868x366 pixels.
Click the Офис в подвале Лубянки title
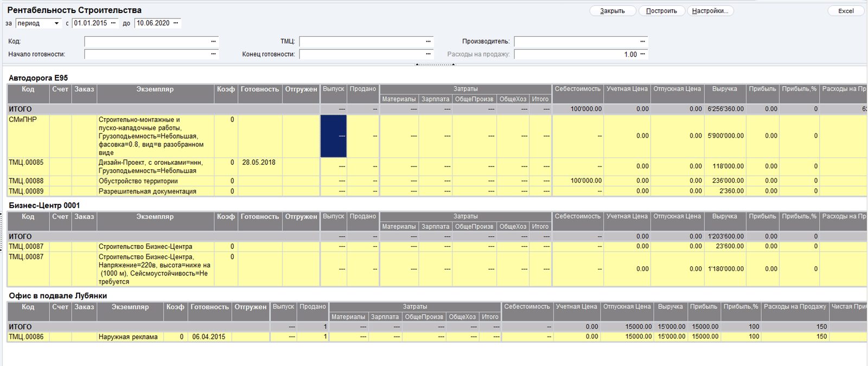pyautogui.click(x=58, y=296)
